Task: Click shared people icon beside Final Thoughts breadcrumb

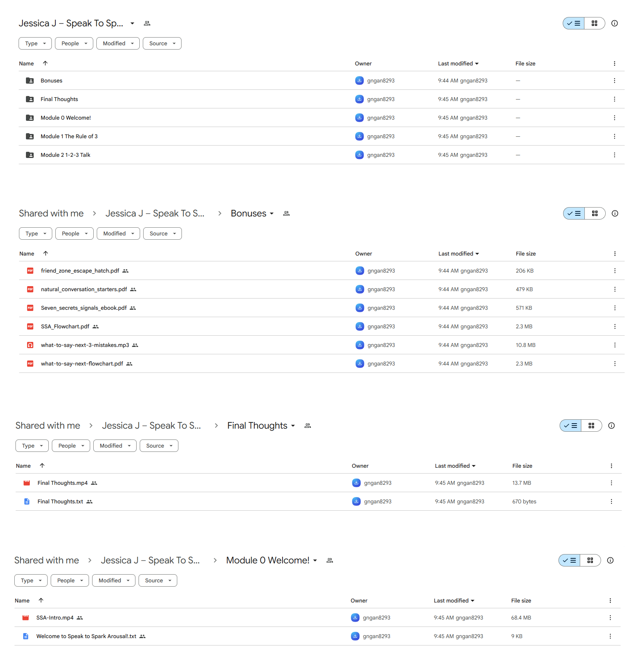Action: 308,426
